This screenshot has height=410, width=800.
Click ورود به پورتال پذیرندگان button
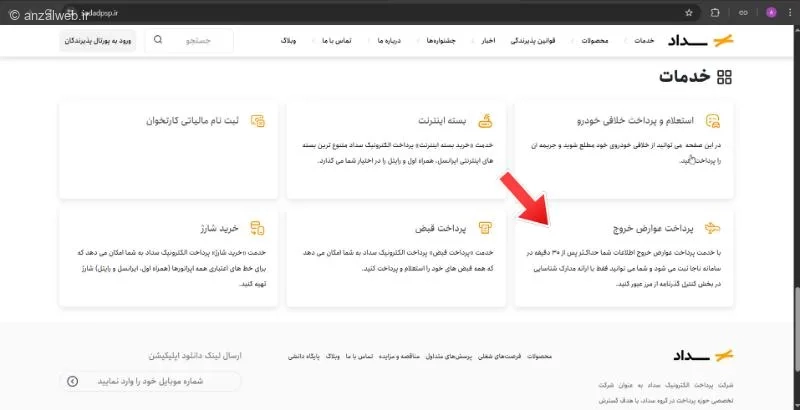(97, 40)
